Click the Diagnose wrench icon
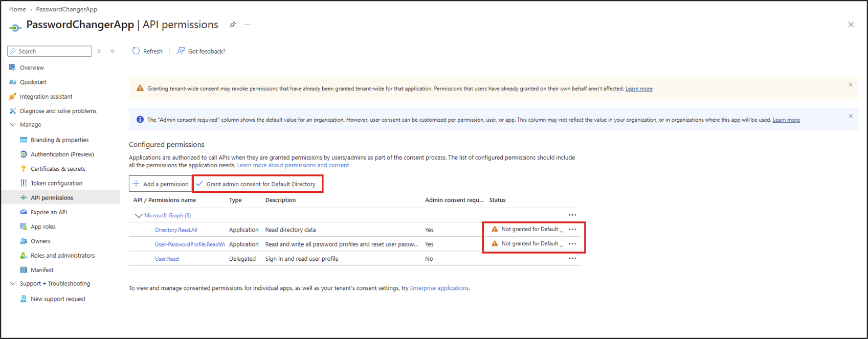The image size is (868, 339). click(x=13, y=111)
